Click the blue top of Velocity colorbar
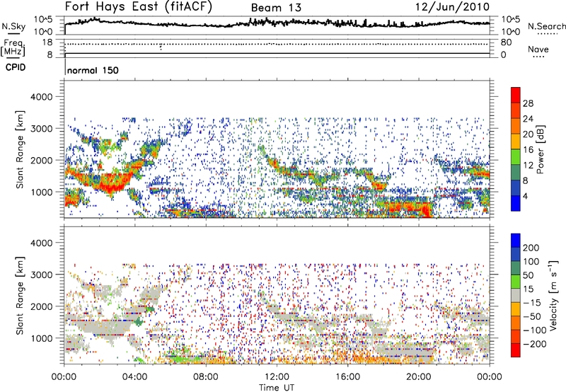The image size is (566, 392). (516, 241)
